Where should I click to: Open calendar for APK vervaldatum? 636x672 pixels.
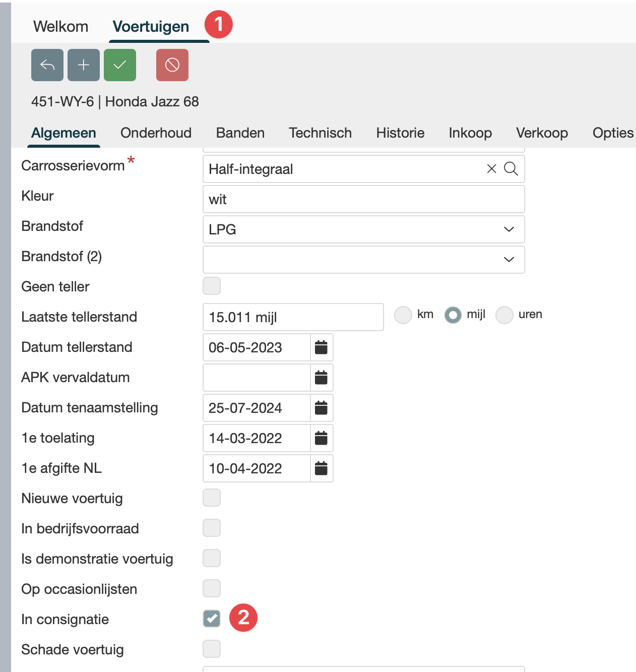pos(321,378)
